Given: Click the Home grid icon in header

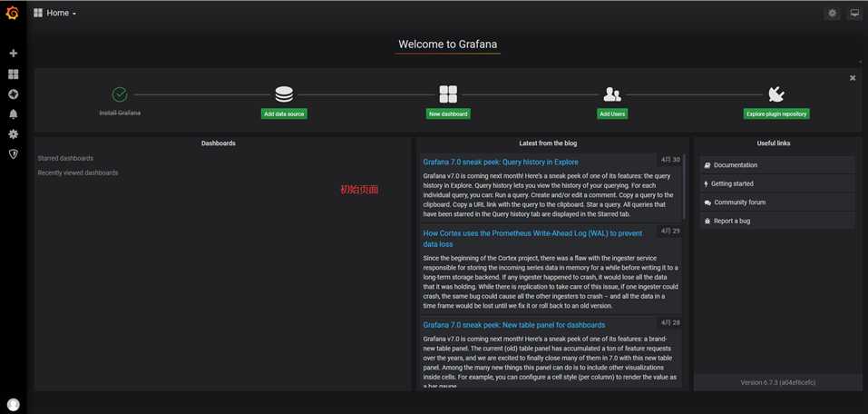Looking at the screenshot, I should (x=38, y=13).
